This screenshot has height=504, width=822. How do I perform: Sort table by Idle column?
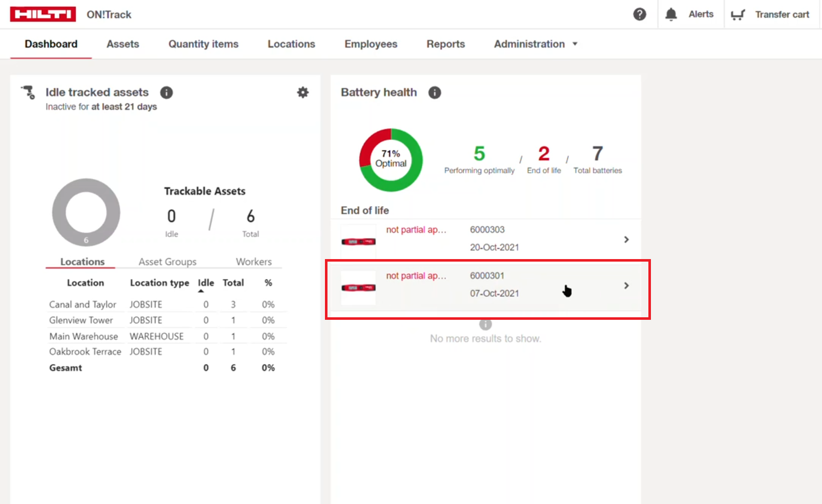[x=205, y=283]
